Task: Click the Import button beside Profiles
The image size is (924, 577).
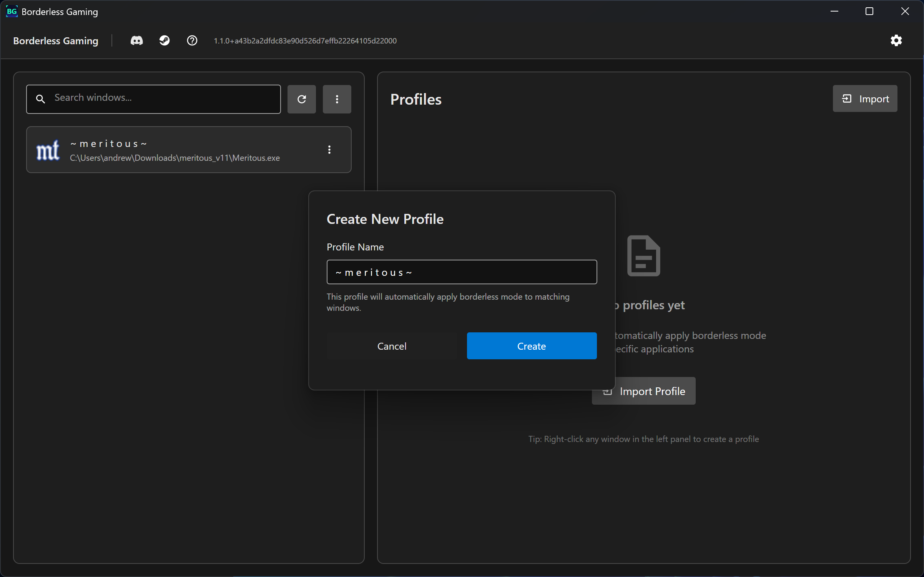Action: point(865,99)
